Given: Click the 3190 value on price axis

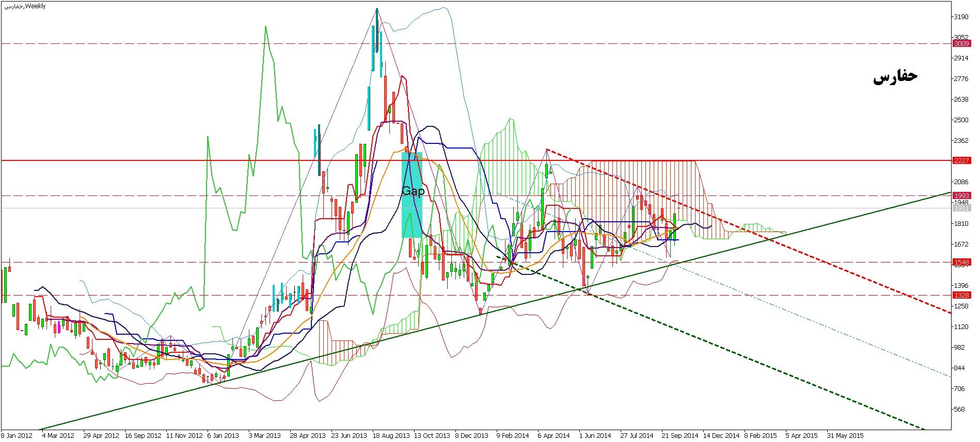Looking at the screenshot, I should 961,17.
